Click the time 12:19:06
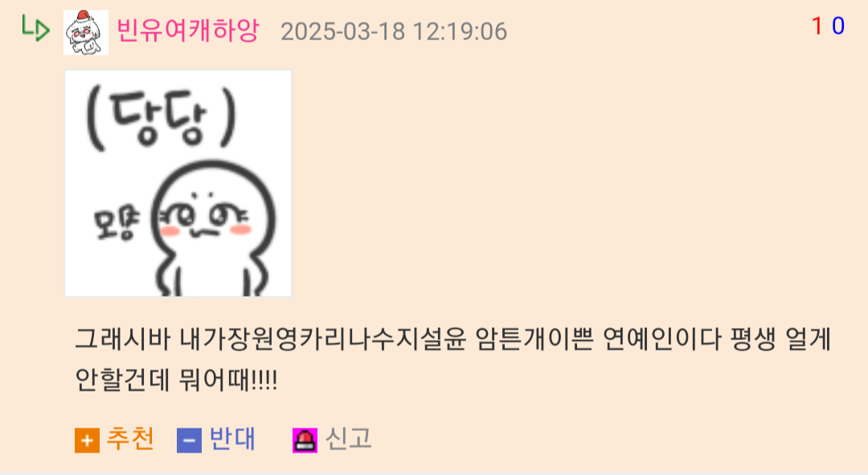Viewport: 868px width, 475px height. (x=460, y=31)
